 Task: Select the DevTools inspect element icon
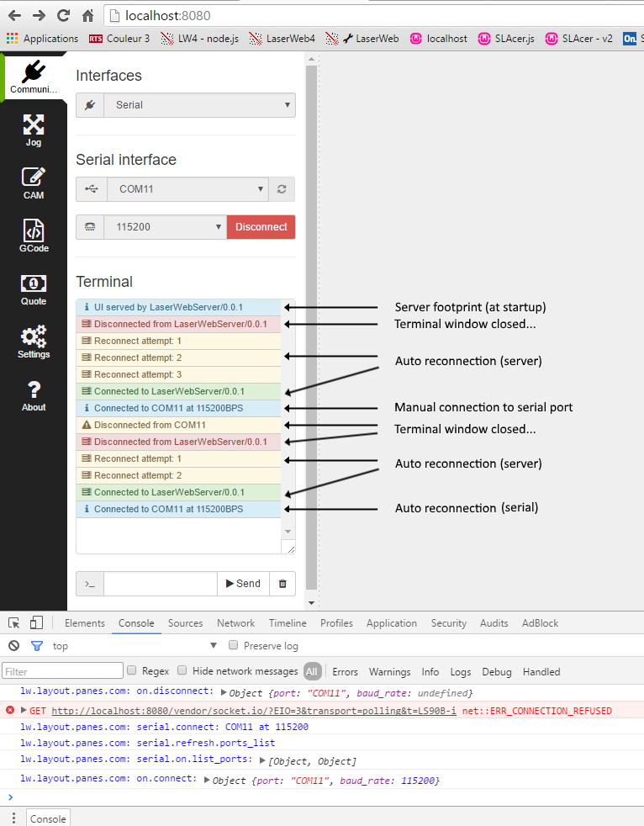[x=14, y=623]
